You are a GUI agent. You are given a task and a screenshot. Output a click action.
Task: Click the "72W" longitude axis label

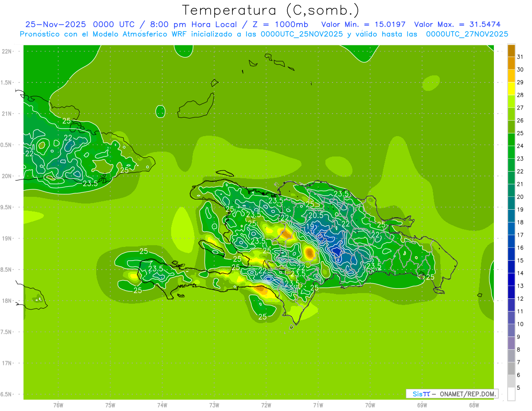coord(266,405)
